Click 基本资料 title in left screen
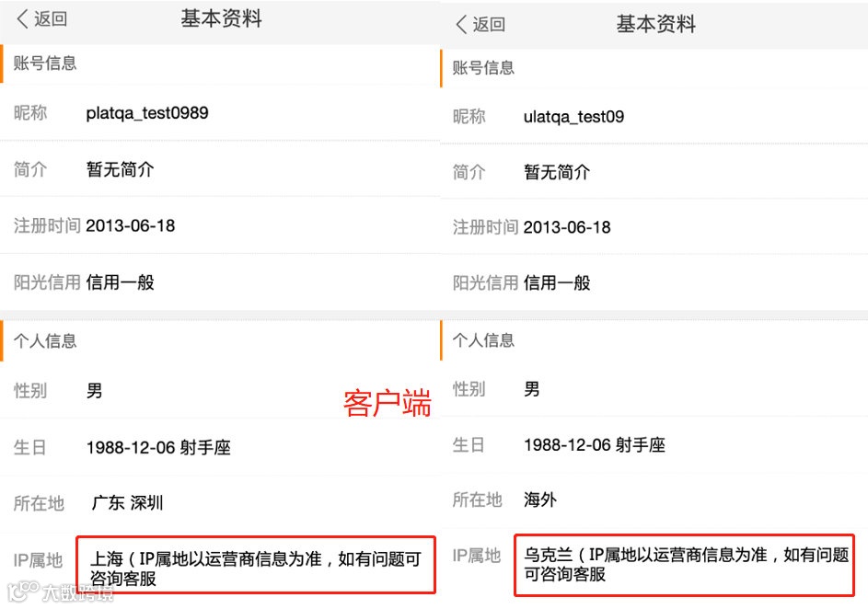Image resolution: width=868 pixels, height=609 pixels. (x=222, y=18)
